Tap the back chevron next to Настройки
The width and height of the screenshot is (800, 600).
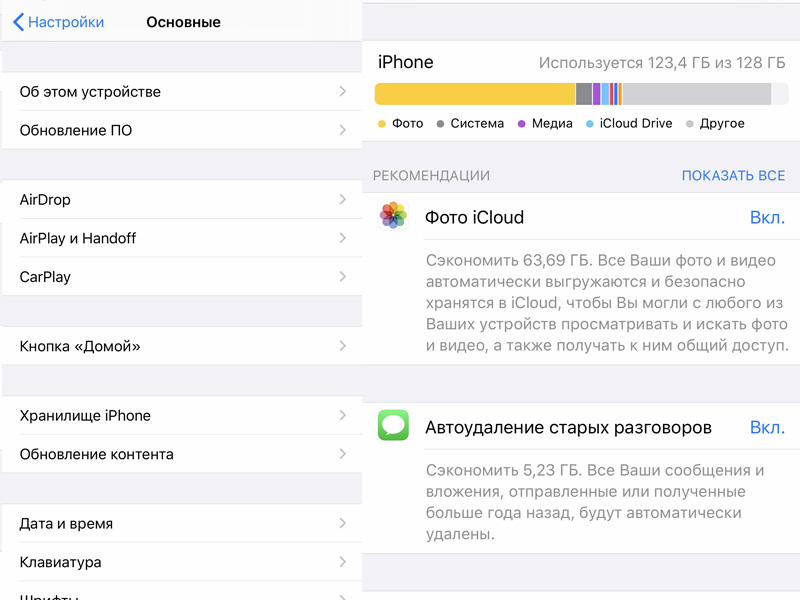(x=18, y=22)
